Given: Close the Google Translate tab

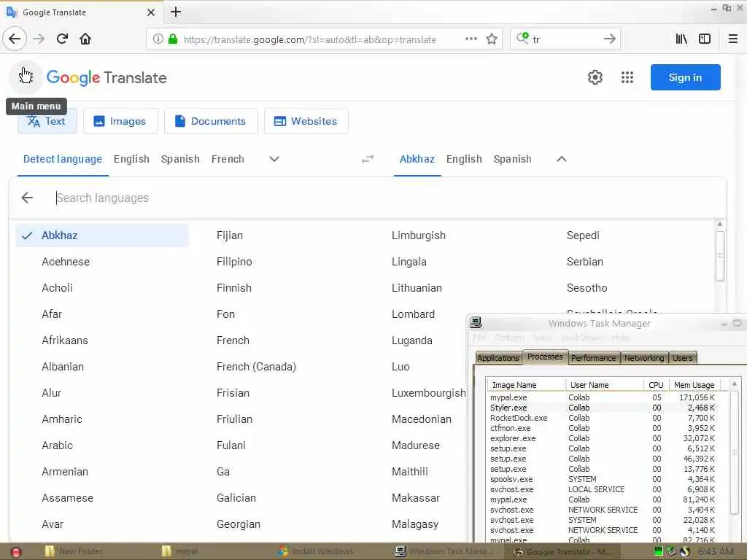Looking at the screenshot, I should [x=150, y=12].
